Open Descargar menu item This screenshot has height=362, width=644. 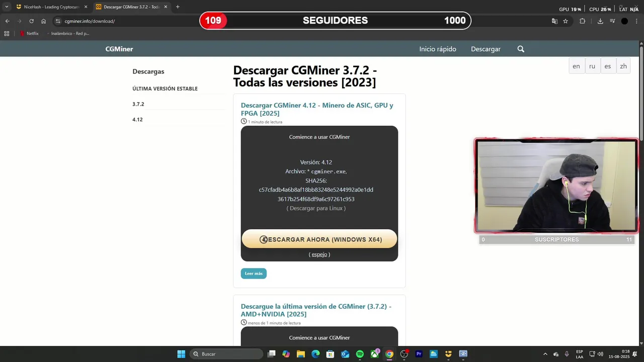(486, 49)
